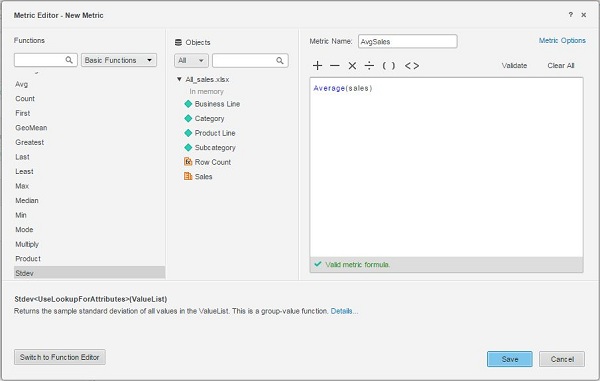Select the Min function

point(21,215)
